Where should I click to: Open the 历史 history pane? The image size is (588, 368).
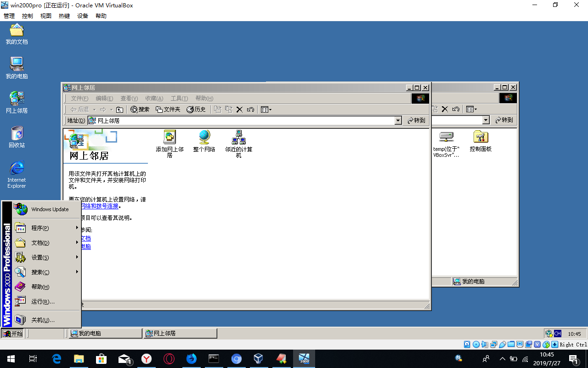196,109
